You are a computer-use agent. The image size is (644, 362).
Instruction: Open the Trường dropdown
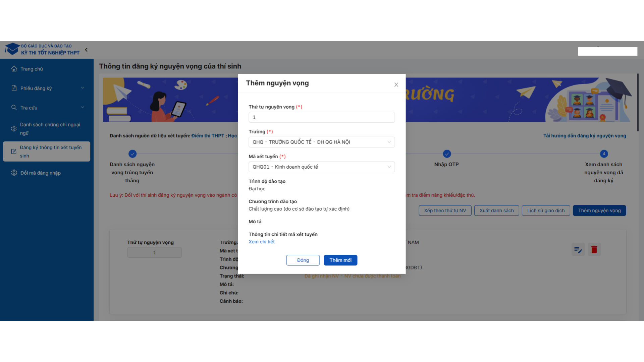(x=321, y=142)
